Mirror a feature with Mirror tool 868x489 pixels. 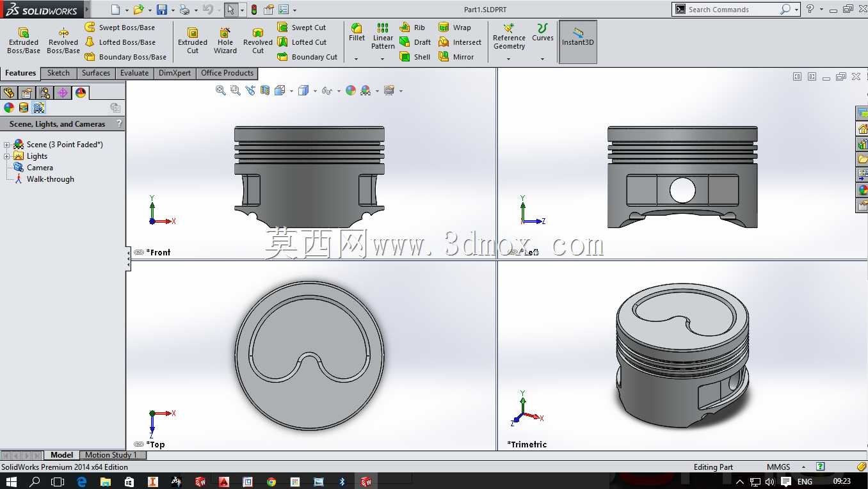point(456,57)
